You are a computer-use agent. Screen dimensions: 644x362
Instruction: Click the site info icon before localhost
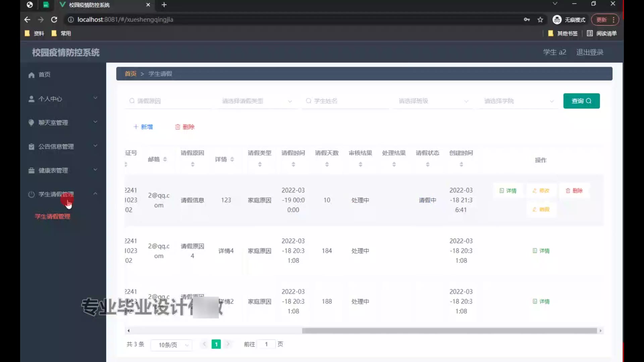pyautogui.click(x=71, y=20)
